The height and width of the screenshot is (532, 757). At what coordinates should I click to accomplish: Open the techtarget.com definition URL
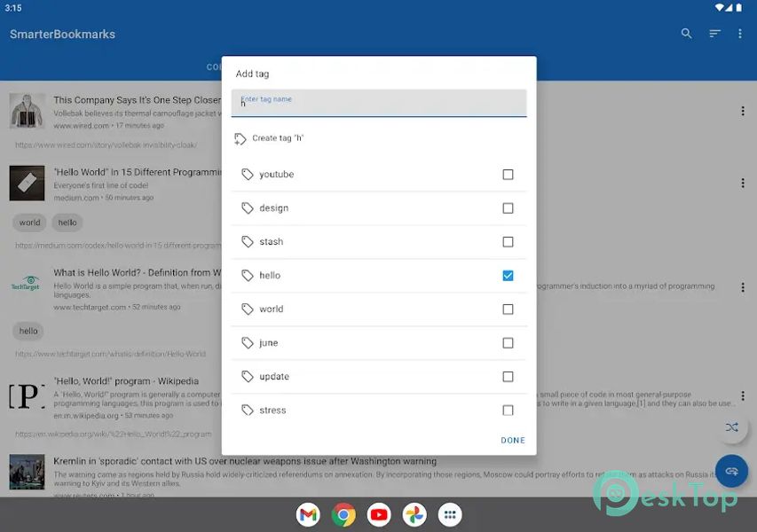click(x=110, y=354)
